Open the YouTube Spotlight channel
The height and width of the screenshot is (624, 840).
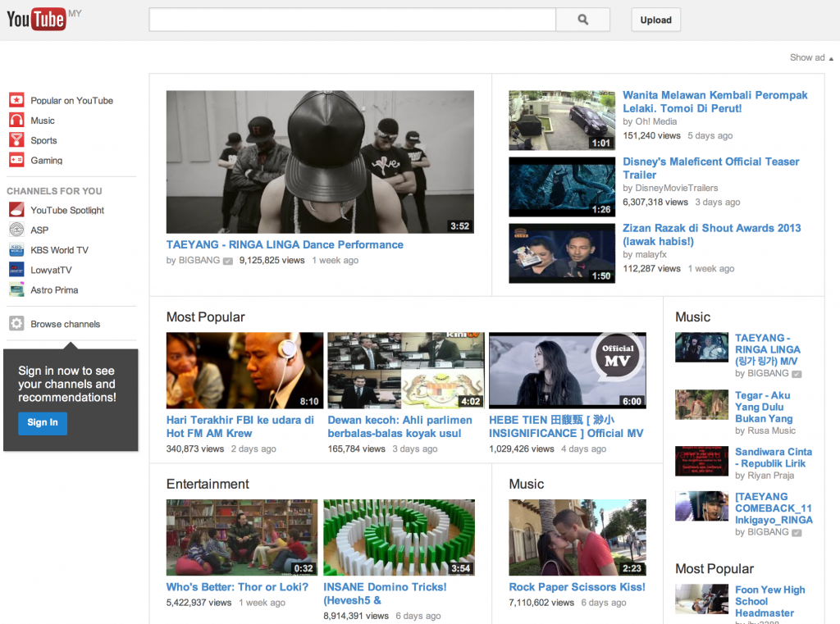pyautogui.click(x=67, y=210)
